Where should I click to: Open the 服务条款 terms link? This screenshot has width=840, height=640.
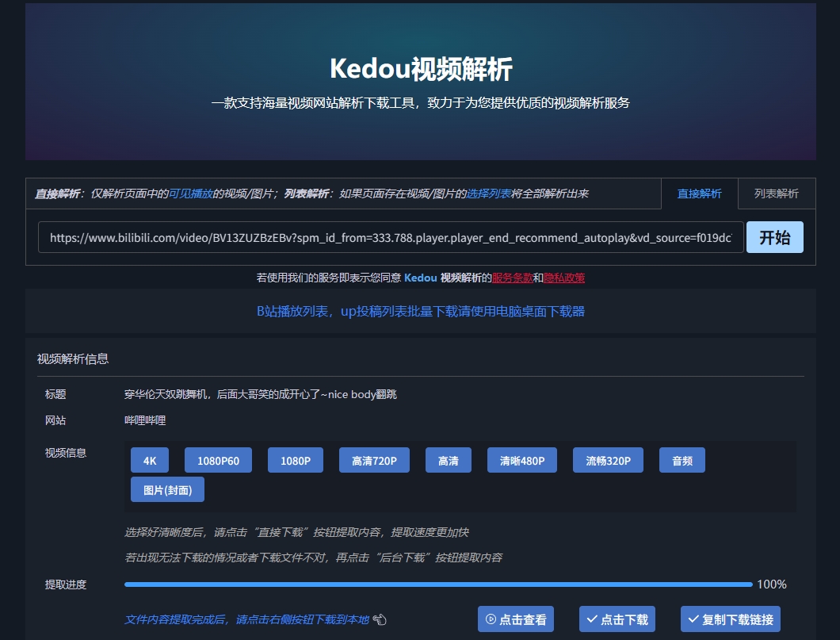click(x=512, y=278)
